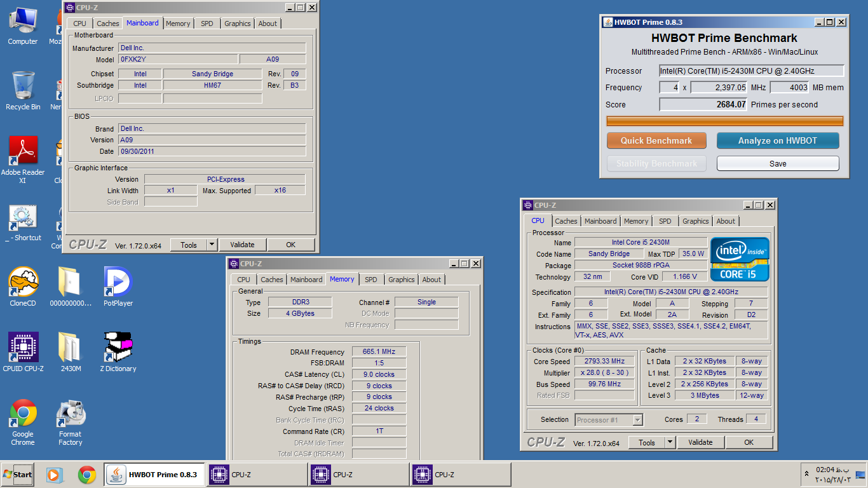Select Memory tab in CPU window

[636, 221]
